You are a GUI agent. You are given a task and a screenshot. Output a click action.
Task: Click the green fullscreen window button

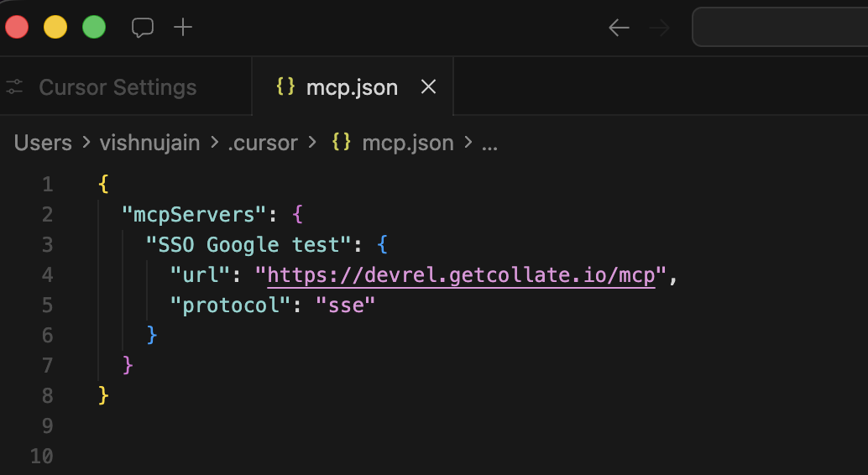click(94, 27)
